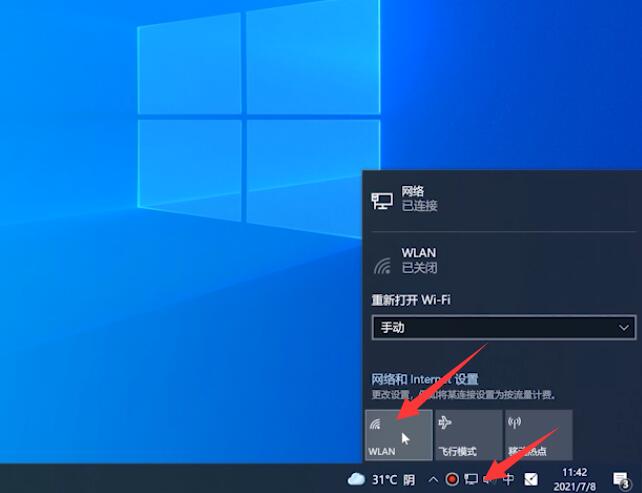Toggle the mobile hotspot tile
This screenshot has height=493, width=642.
538,434
